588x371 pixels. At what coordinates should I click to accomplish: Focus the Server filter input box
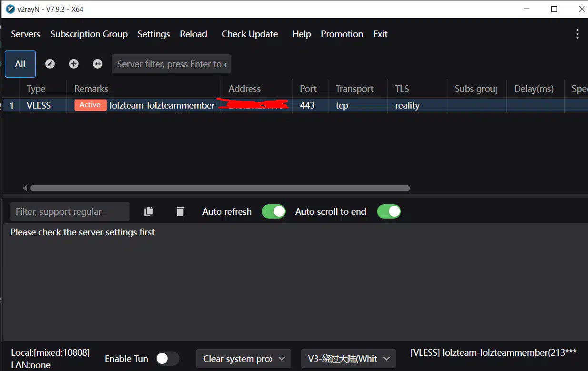click(171, 64)
